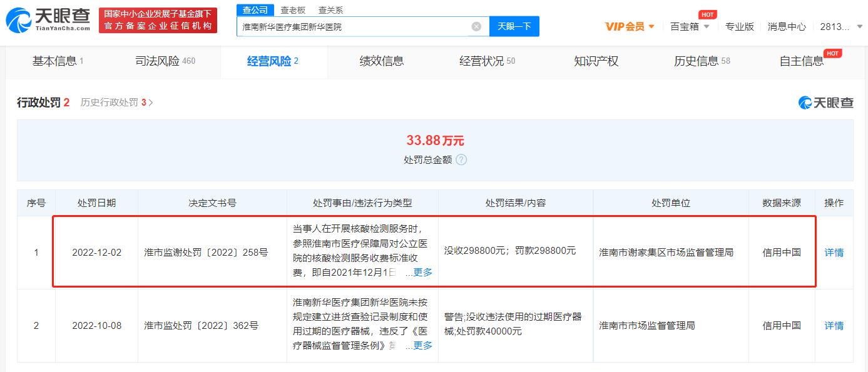
Task: Select the 查公司 search tab
Action: (255, 10)
